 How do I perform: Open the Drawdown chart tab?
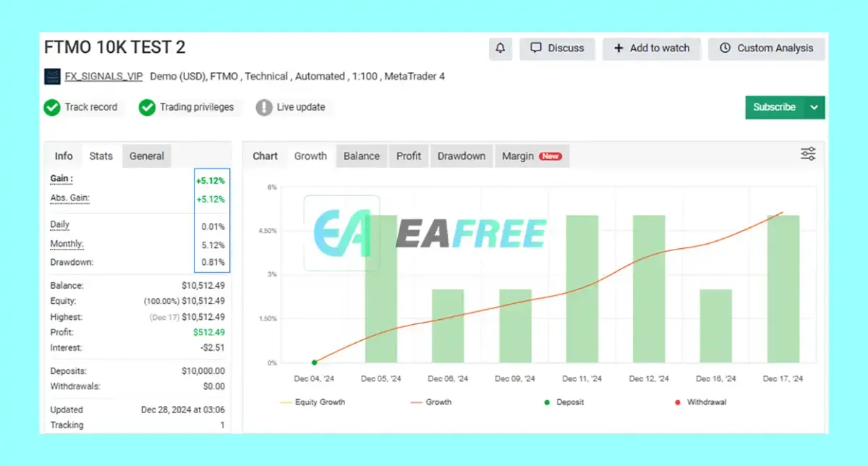click(x=461, y=156)
